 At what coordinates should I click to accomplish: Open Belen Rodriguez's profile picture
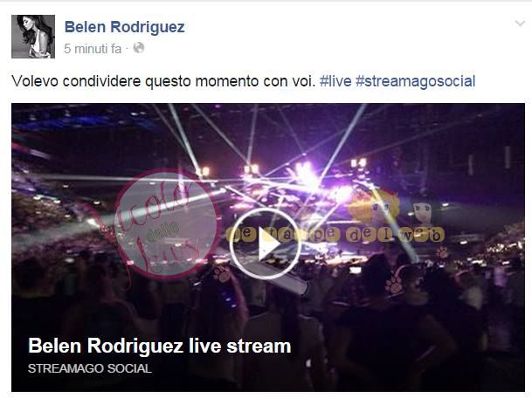point(33,37)
